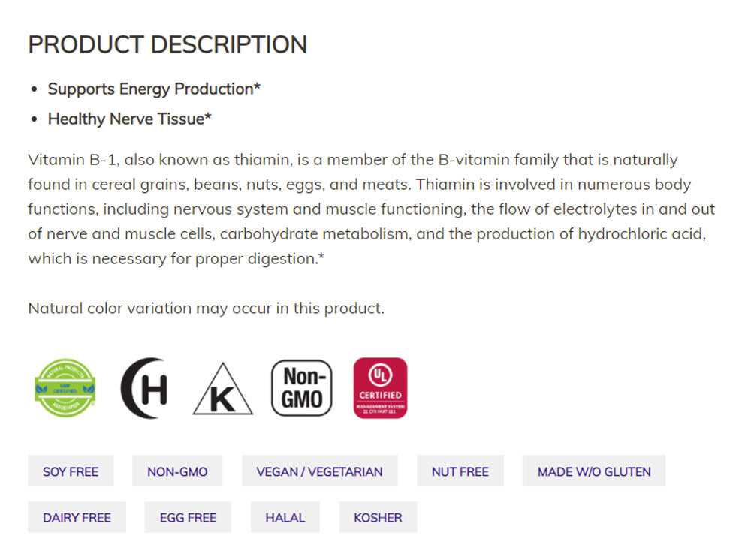Select the NON-GMO tag button
The image size is (751, 560).
click(x=177, y=471)
